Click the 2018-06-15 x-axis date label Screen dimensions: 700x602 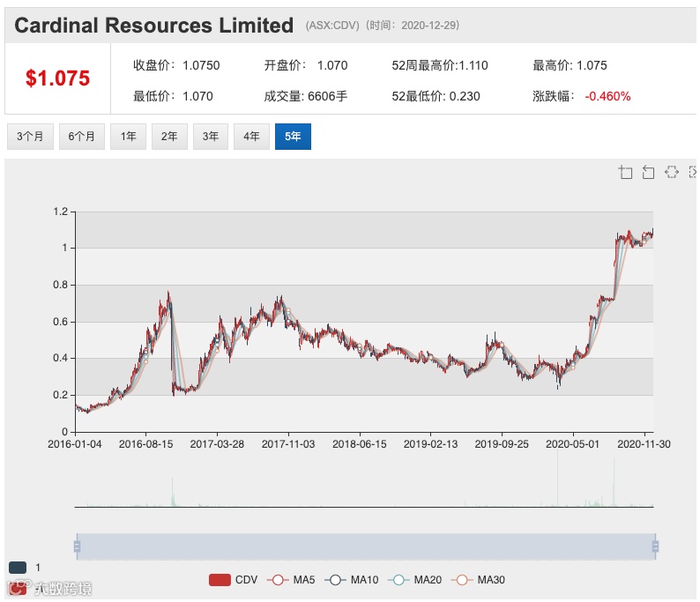point(360,444)
